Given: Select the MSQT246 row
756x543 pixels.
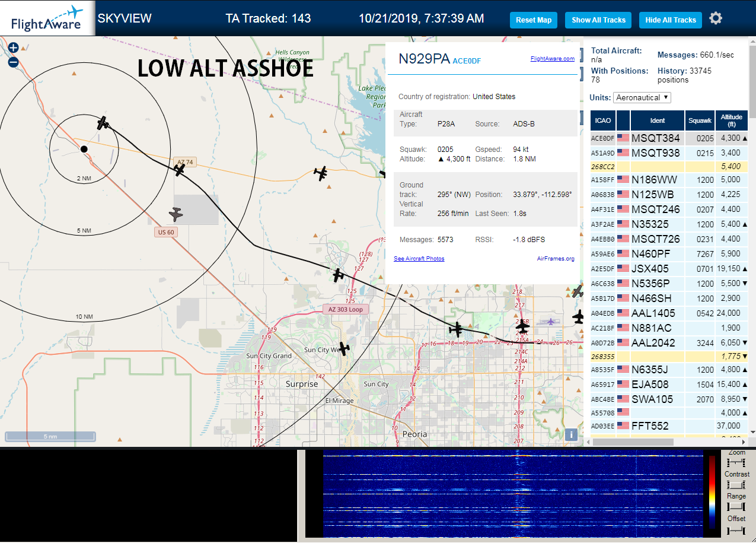Looking at the screenshot, I should point(669,209).
